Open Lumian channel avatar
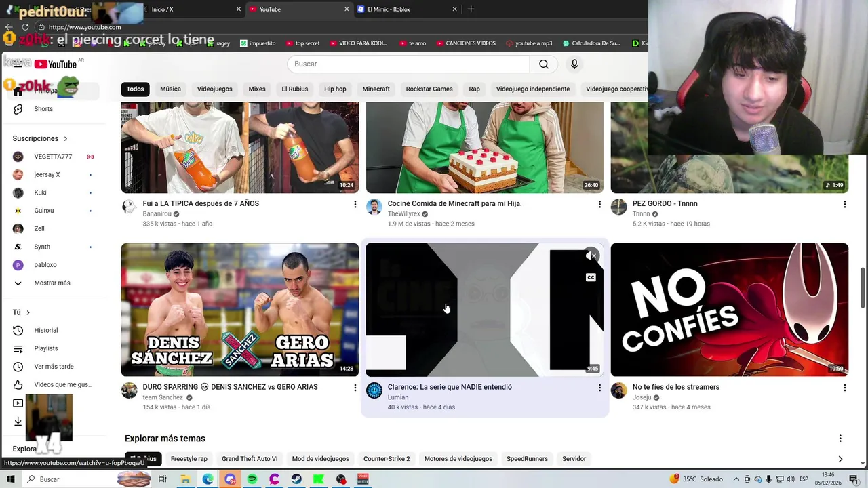This screenshot has width=868, height=488. (374, 391)
